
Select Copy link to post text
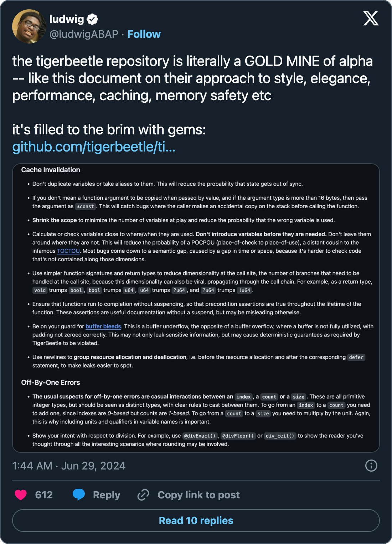click(198, 495)
